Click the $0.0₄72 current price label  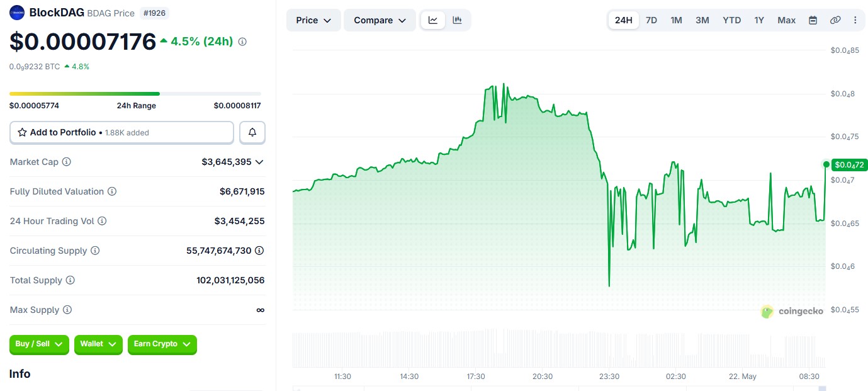850,165
